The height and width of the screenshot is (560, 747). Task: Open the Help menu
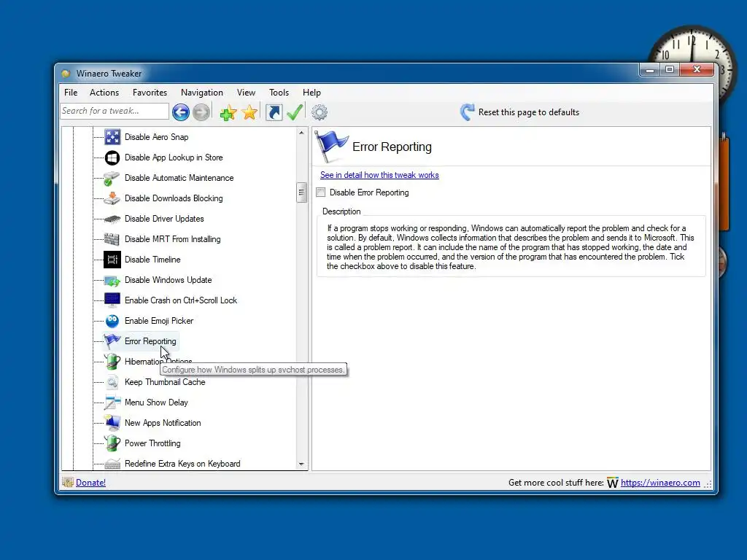(311, 93)
